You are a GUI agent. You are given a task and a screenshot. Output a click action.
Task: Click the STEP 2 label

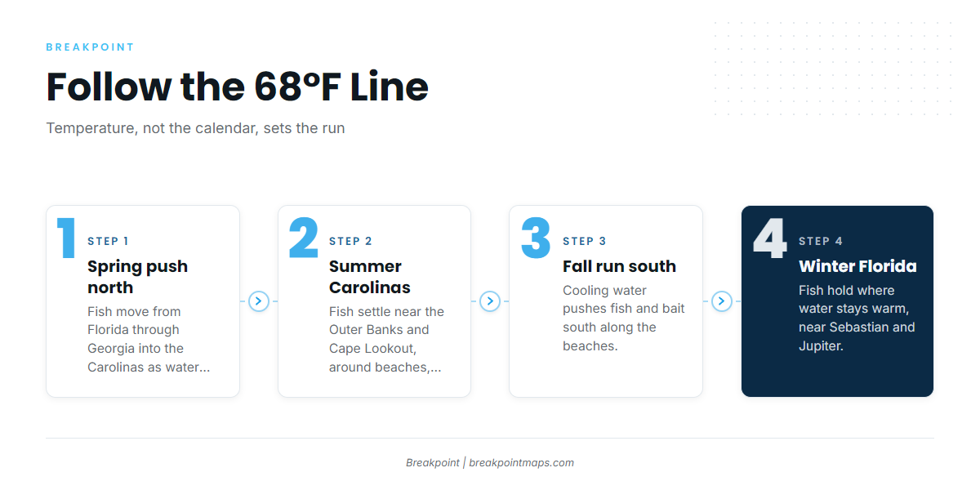350,241
